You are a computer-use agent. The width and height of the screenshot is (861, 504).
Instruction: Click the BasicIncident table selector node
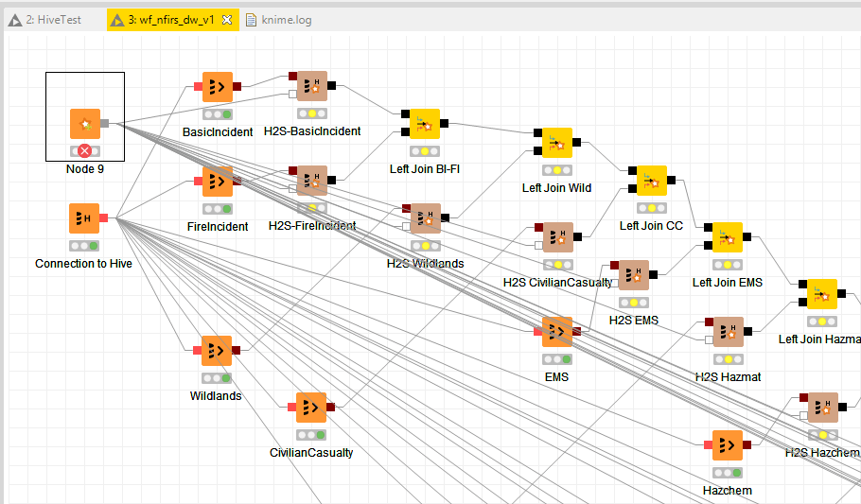(x=218, y=87)
